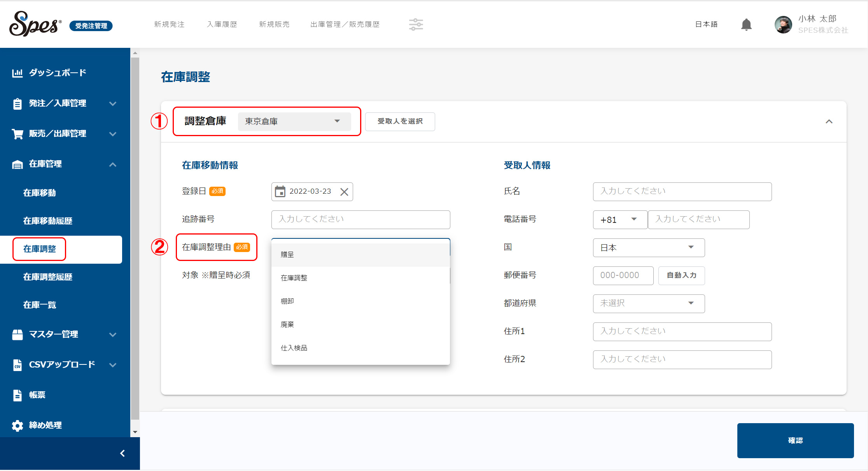Select 仕入検品 from the reason list
The image size is (868, 471).
[360, 348]
